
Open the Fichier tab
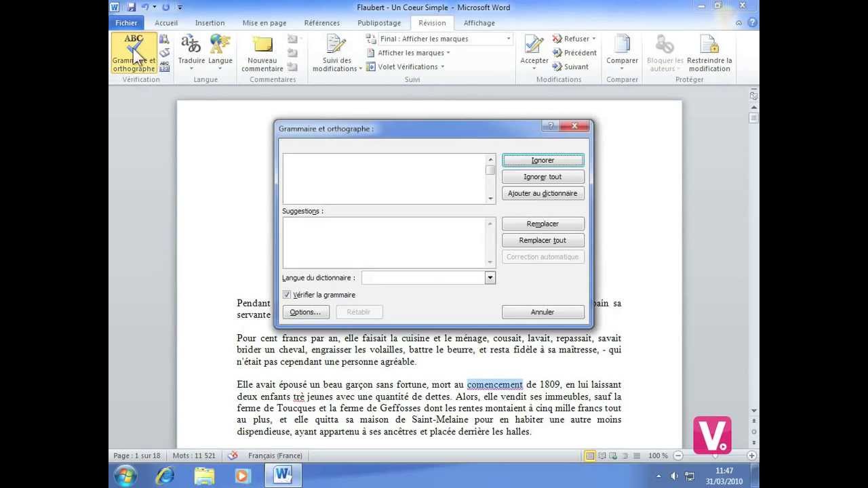coord(126,23)
